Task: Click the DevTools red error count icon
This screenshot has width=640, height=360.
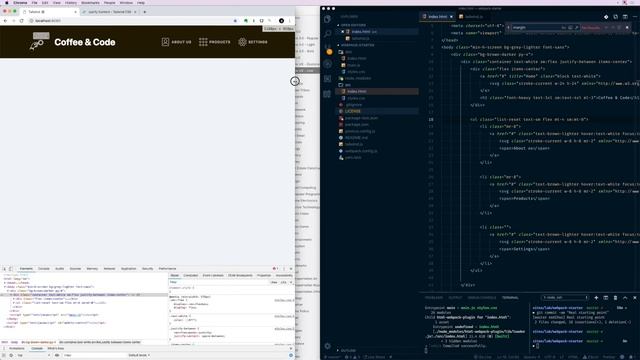Action: pos(275,269)
